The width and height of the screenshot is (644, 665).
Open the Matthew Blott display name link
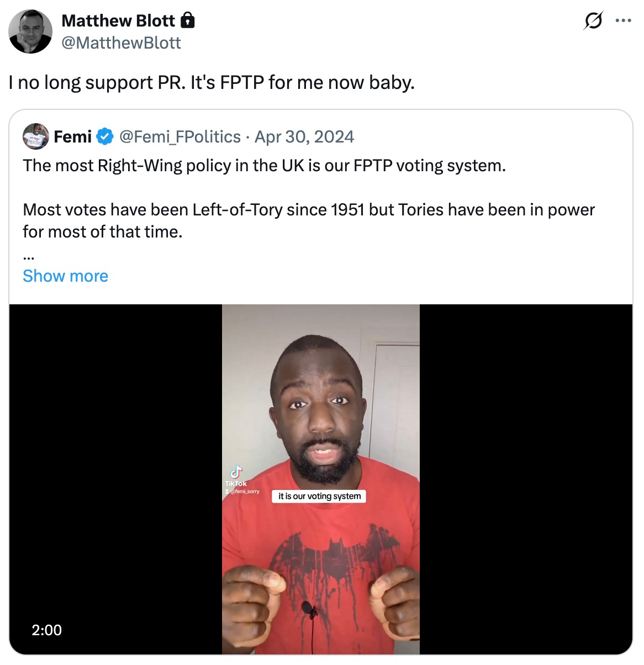click(x=118, y=20)
